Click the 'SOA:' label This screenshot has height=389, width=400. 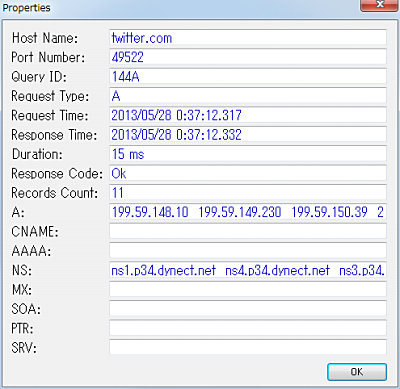click(26, 309)
